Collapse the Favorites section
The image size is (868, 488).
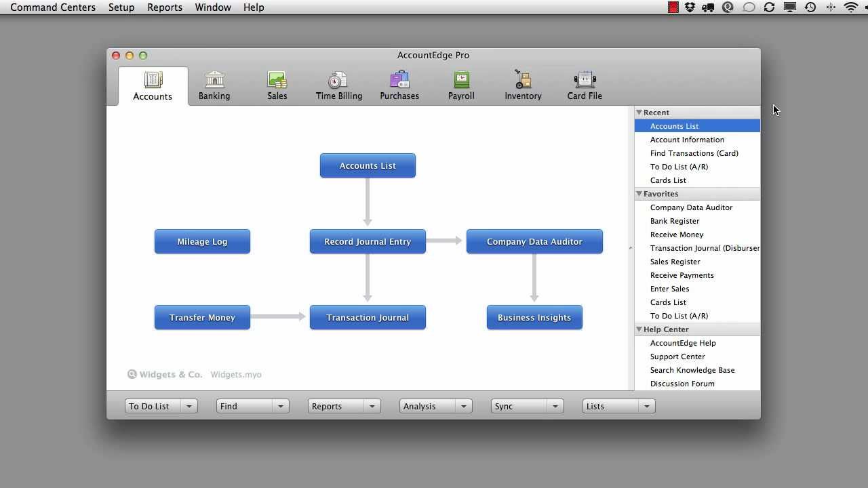(x=639, y=194)
